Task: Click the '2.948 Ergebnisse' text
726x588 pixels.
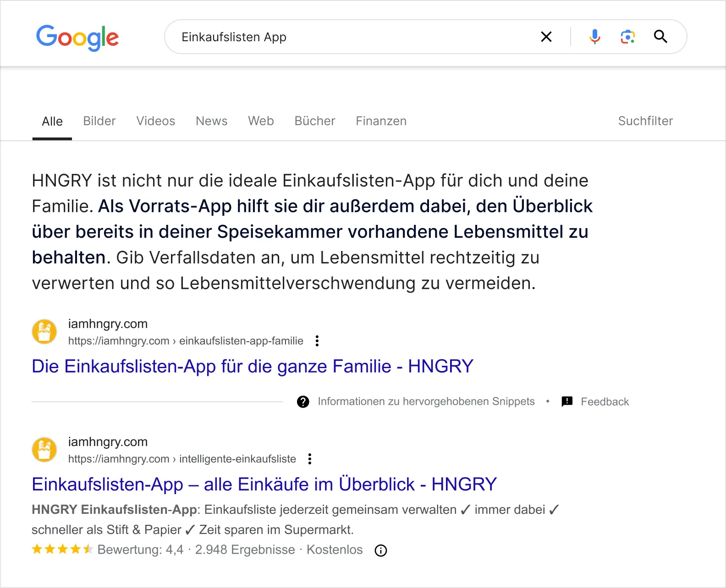Action: 245,550
